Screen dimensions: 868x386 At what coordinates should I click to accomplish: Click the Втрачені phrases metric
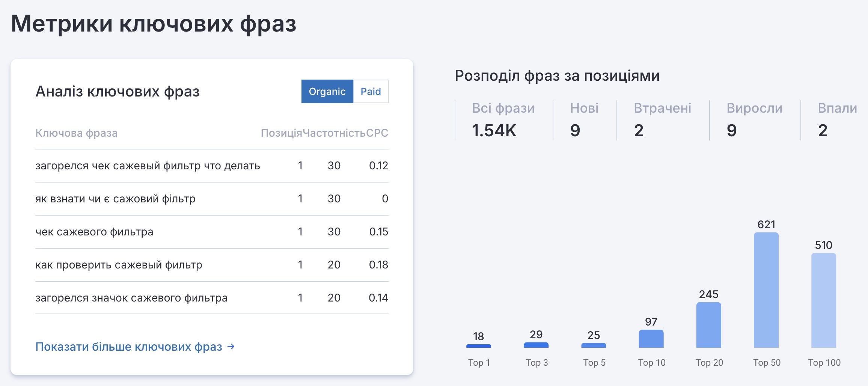point(662,120)
